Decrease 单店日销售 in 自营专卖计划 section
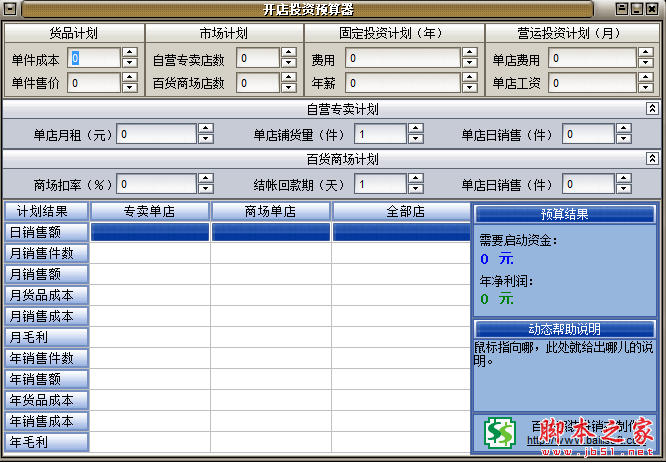666x463 pixels. tap(624, 138)
